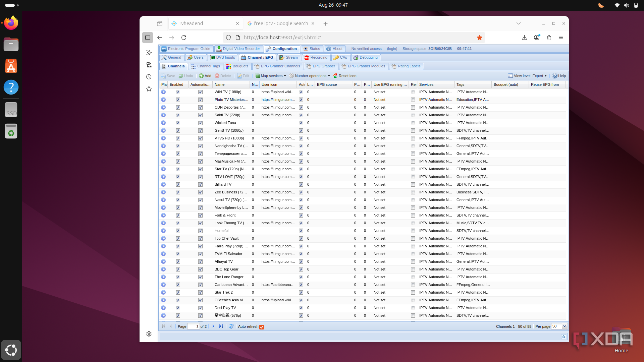This screenshot has width=644, height=362.
Task: Reload the browser page
Action: [184, 38]
